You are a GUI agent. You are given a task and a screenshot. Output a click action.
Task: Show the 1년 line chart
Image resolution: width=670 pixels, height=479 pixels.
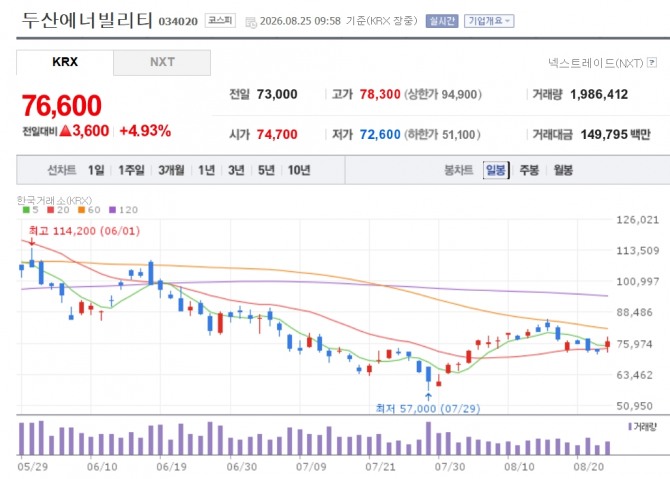pos(206,170)
